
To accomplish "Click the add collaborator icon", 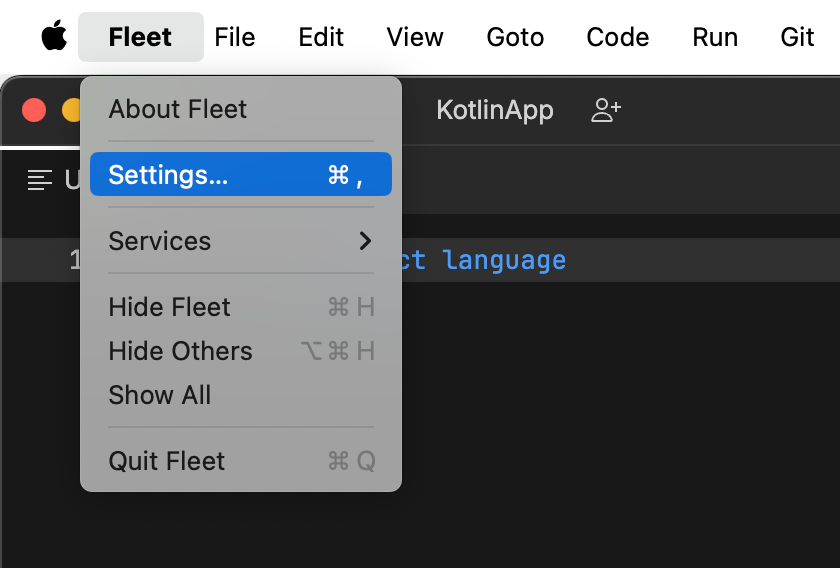I will pos(606,110).
